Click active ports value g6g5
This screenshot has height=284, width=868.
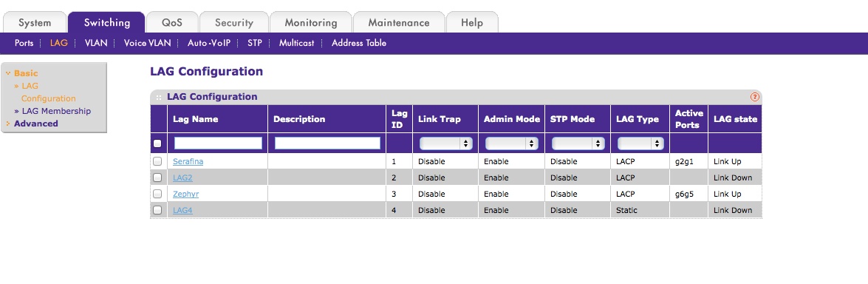tap(683, 194)
